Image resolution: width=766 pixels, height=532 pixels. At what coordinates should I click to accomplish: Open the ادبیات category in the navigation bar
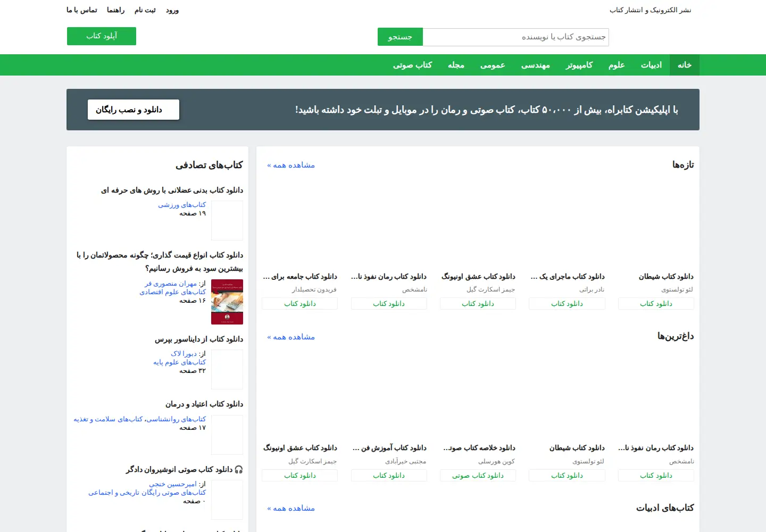click(x=651, y=65)
